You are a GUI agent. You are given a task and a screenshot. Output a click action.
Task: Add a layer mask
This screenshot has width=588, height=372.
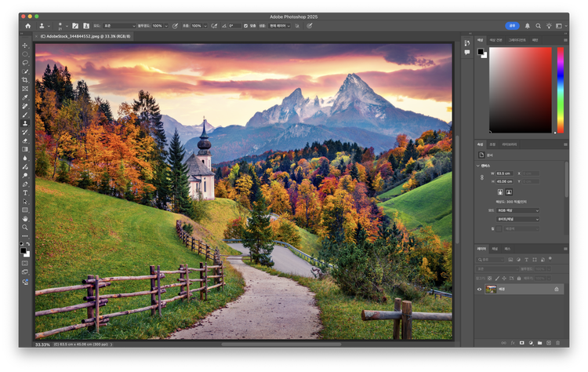click(521, 343)
